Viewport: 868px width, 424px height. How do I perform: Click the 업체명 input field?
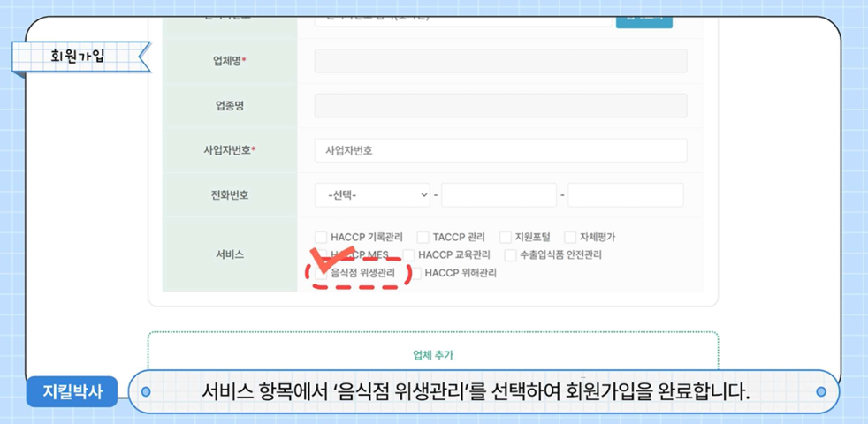point(500,61)
